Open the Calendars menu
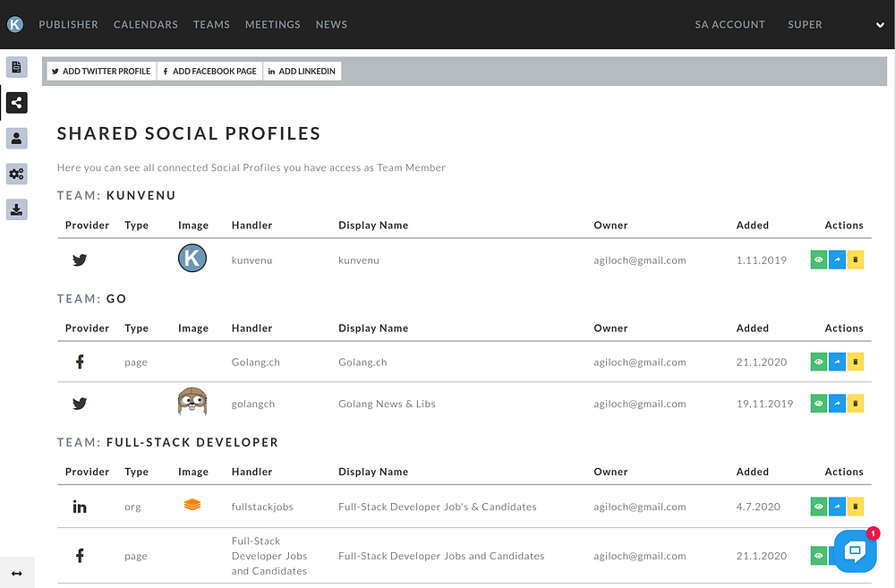 pos(146,25)
